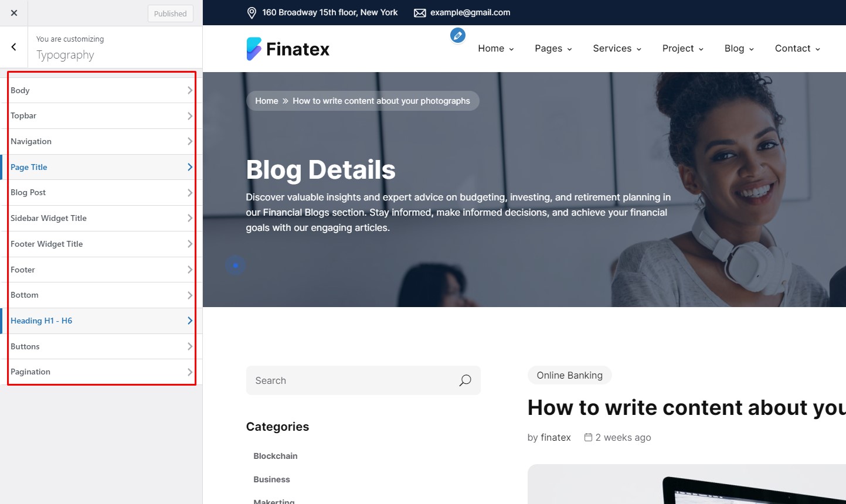Click the calendar icon beside 2 weeks ago
This screenshot has width=846, height=504.
[588, 437]
